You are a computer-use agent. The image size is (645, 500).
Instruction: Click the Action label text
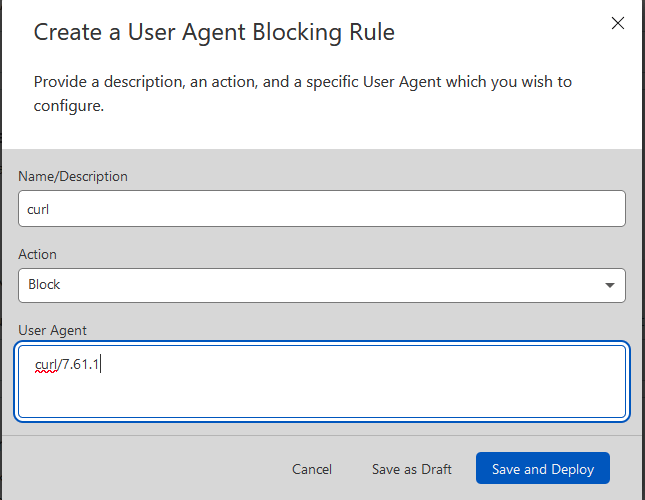coord(37,254)
